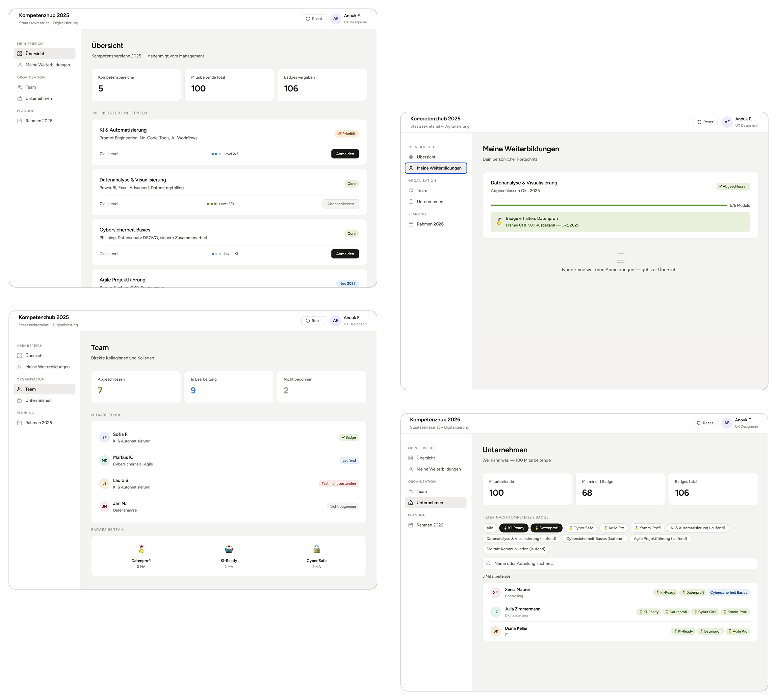Click the 5/5 Module progress bar
777x700 pixels.
click(x=609, y=205)
